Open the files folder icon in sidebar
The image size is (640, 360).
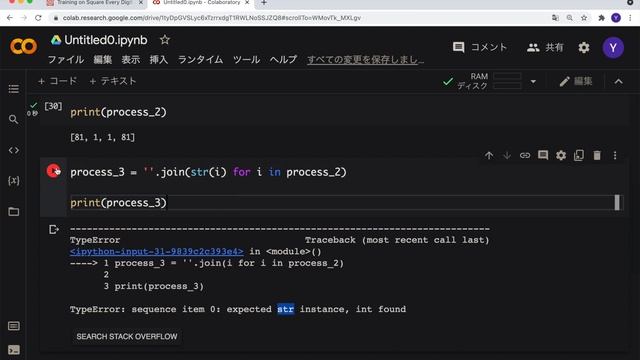point(13,211)
